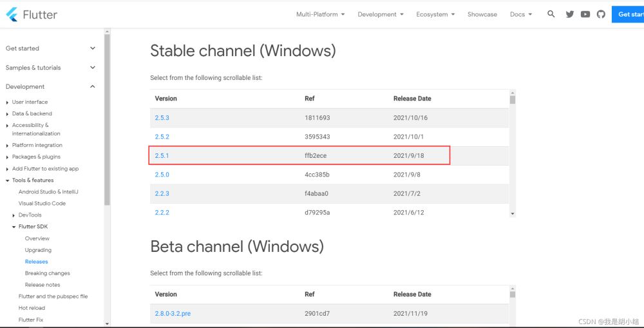Download Flutter version 2.5.1

[162, 156]
